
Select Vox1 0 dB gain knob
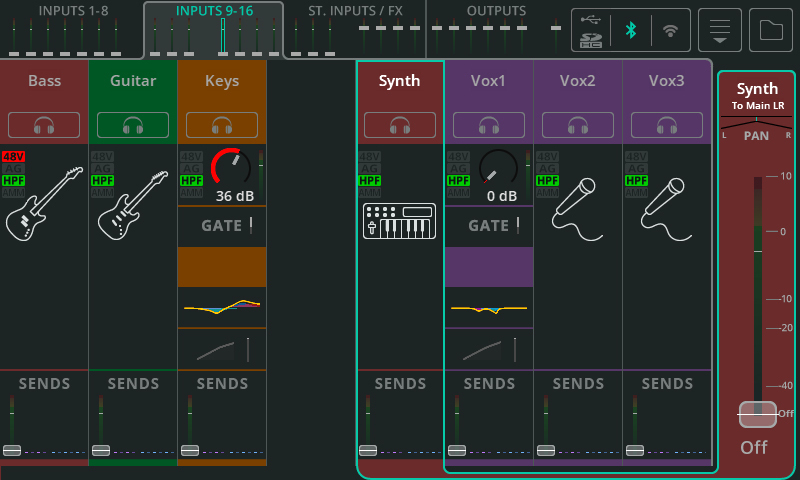pyautogui.click(x=498, y=167)
